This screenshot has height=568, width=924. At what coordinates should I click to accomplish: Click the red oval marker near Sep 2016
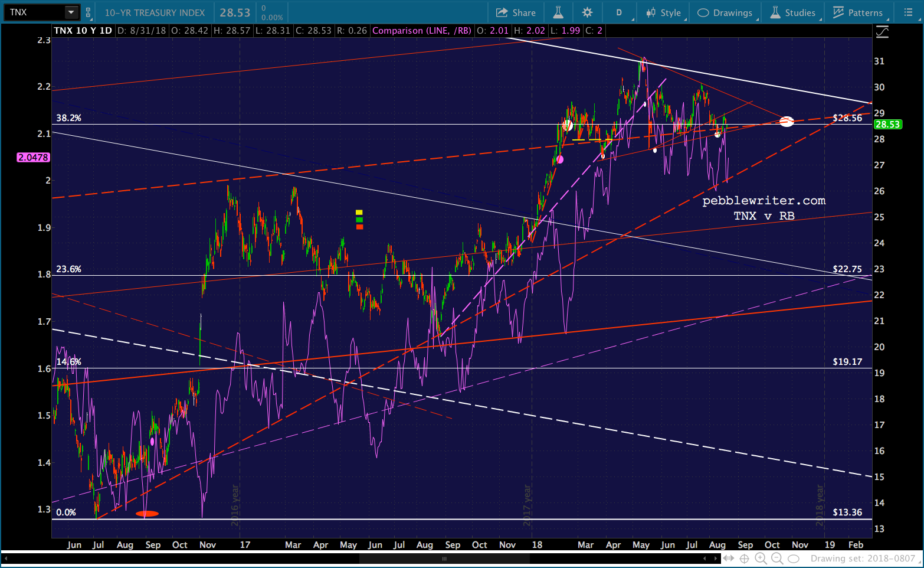click(x=147, y=514)
